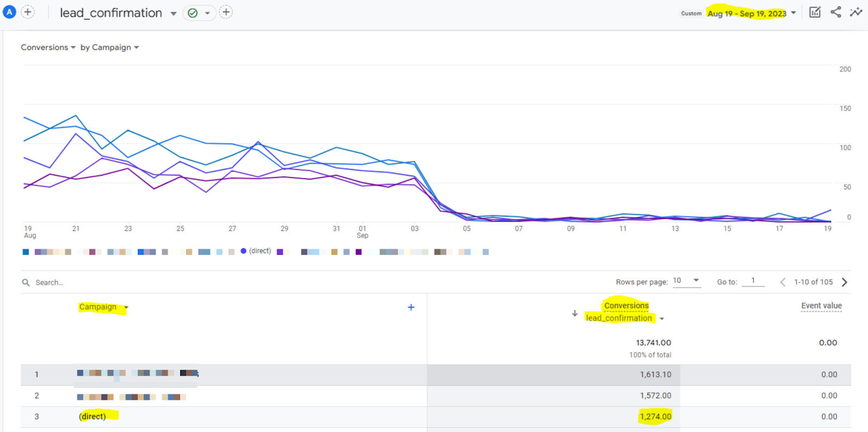The image size is (868, 432).
Task: Click the edit comparisons chart icon
Action: click(815, 12)
